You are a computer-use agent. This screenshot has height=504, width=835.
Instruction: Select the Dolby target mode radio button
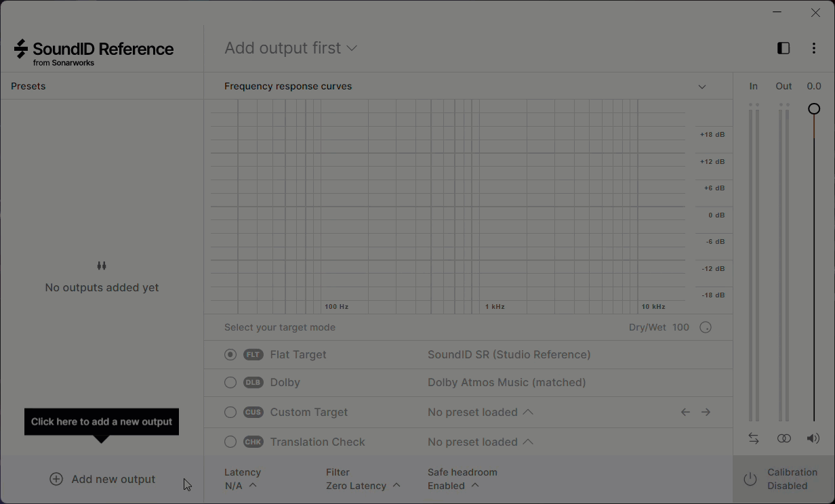[230, 383]
